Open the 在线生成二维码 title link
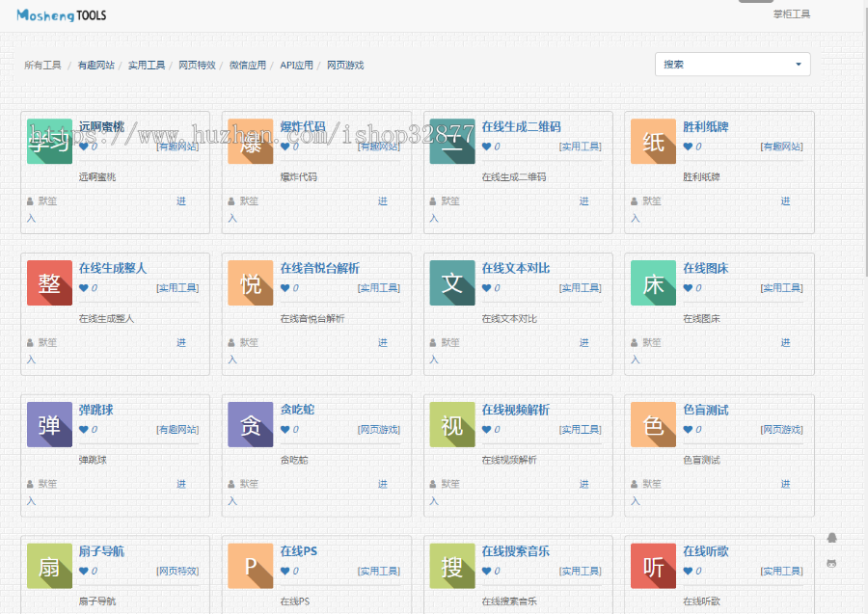The width and height of the screenshot is (868, 614). (521, 126)
